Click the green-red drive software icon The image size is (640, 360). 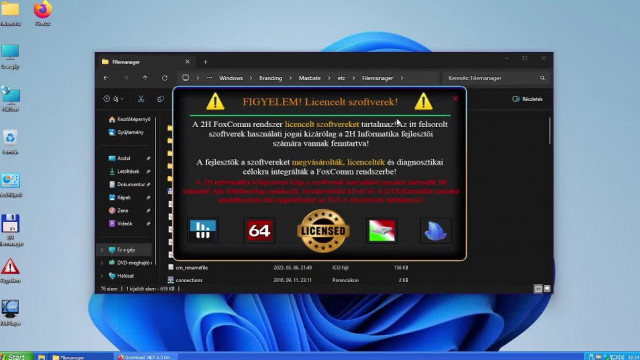tap(382, 231)
